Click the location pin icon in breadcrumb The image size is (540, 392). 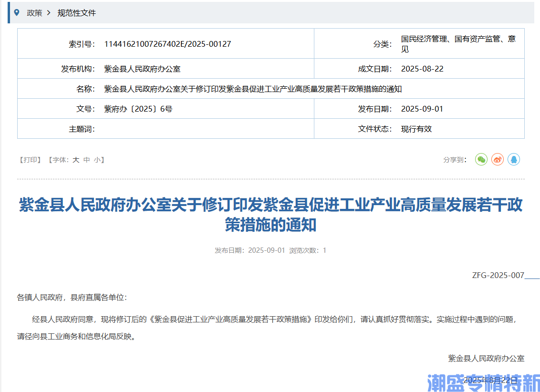pos(17,13)
